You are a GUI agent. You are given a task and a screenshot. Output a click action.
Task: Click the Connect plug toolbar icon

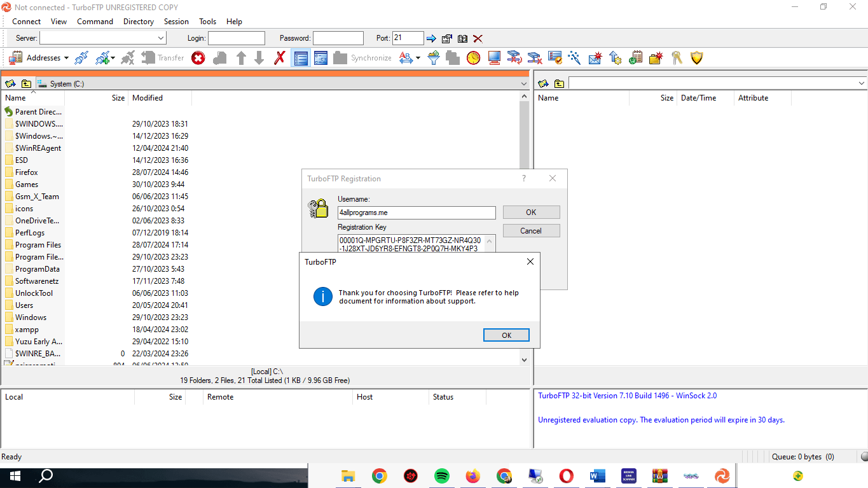click(81, 58)
